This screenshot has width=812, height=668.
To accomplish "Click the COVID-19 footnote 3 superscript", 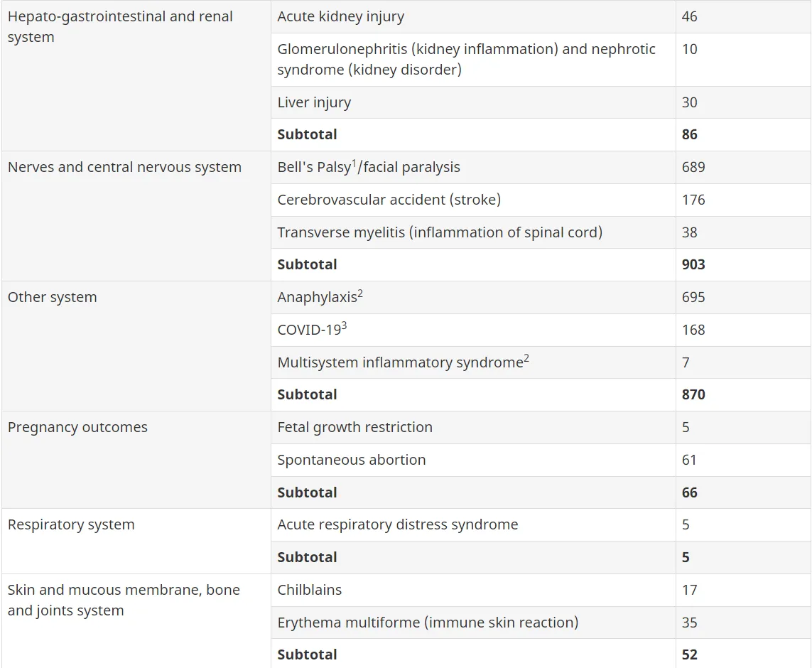I will 344,325.
